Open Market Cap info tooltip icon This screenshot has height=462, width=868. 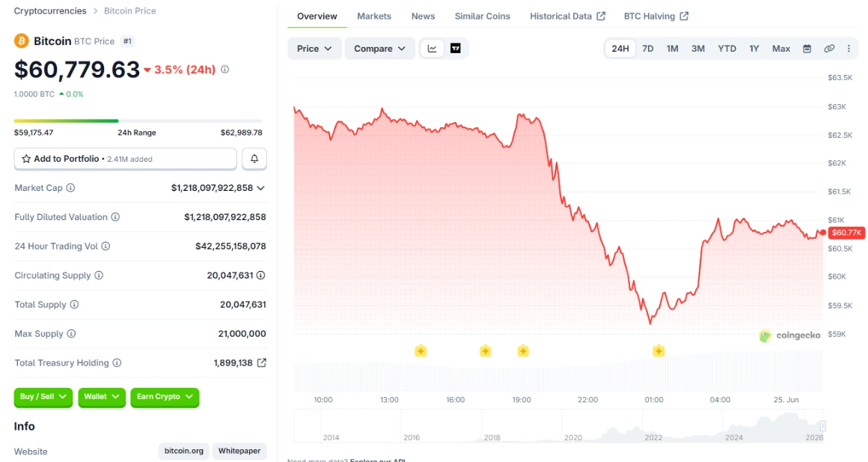[x=70, y=188]
